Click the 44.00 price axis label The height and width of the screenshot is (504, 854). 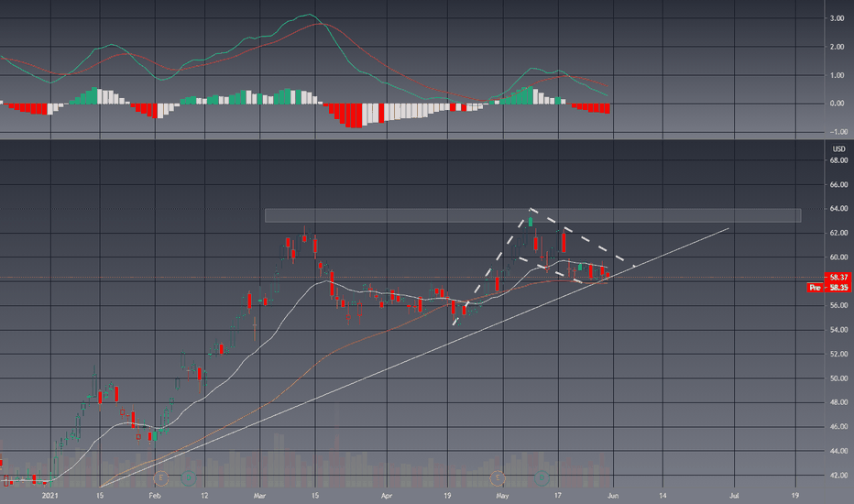[x=838, y=451]
